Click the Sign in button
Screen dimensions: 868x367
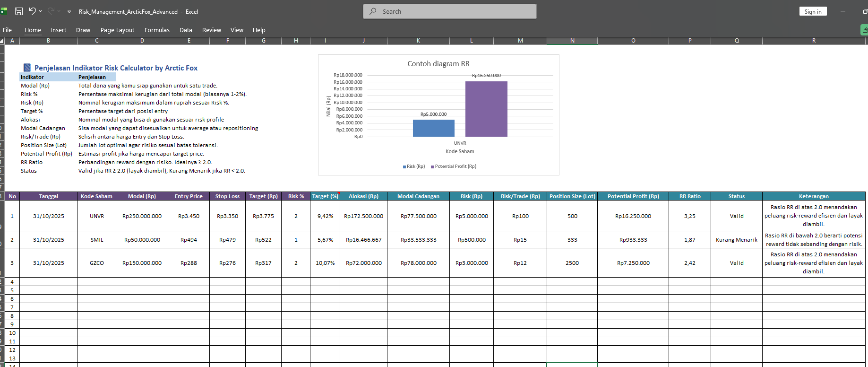pos(813,11)
